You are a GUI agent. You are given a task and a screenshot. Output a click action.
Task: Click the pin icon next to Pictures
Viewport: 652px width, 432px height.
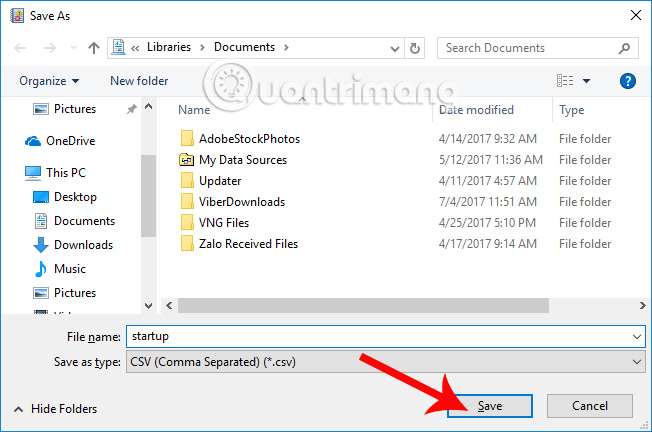tap(131, 109)
